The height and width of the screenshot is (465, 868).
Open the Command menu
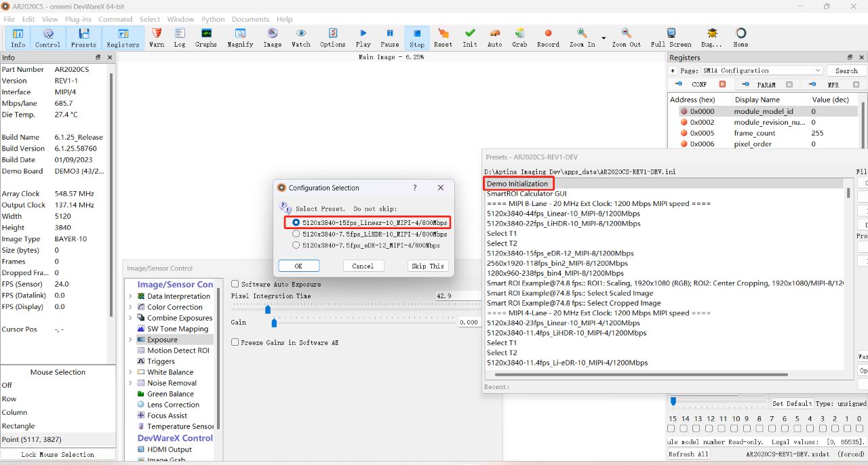tap(115, 19)
